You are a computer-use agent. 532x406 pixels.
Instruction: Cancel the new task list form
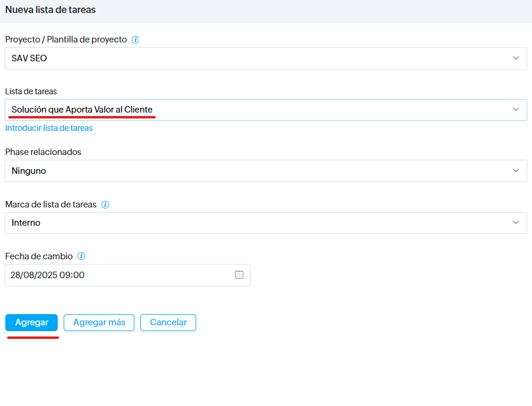[168, 322]
